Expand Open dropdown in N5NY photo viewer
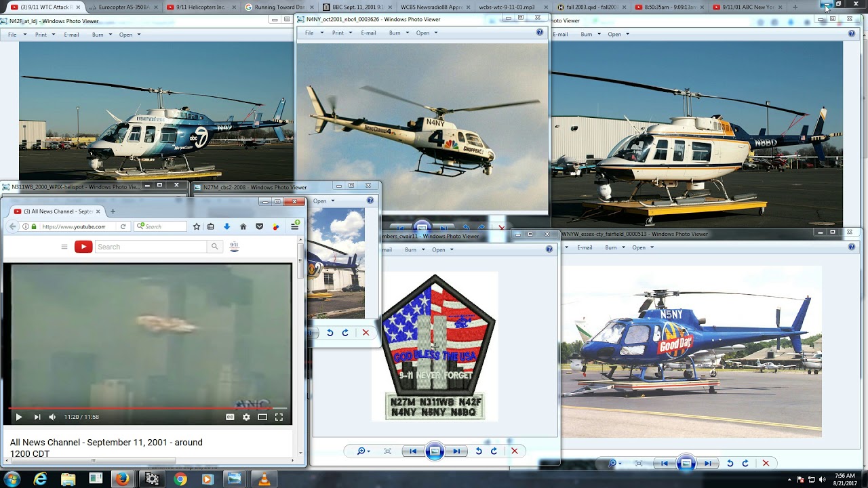The height and width of the screenshot is (488, 868). (x=642, y=248)
